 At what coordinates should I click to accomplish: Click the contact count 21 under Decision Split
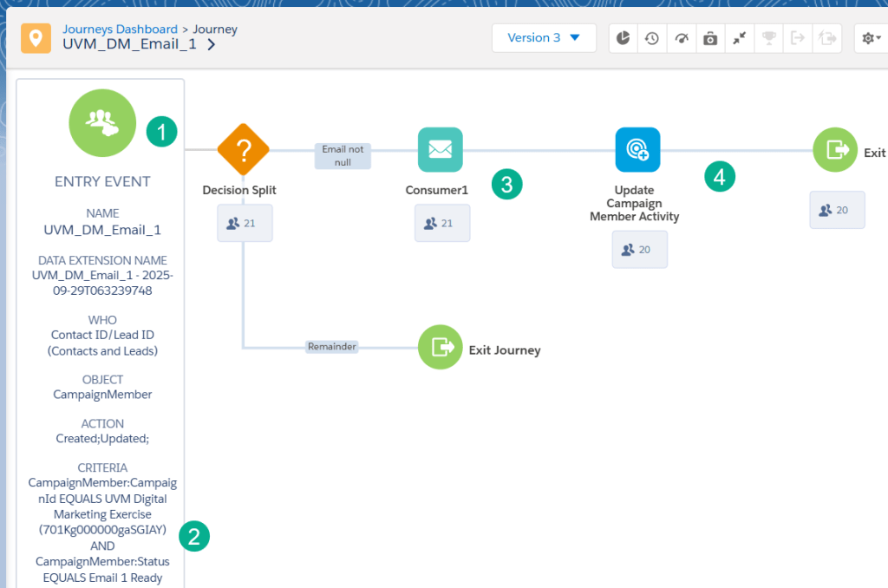tap(245, 223)
